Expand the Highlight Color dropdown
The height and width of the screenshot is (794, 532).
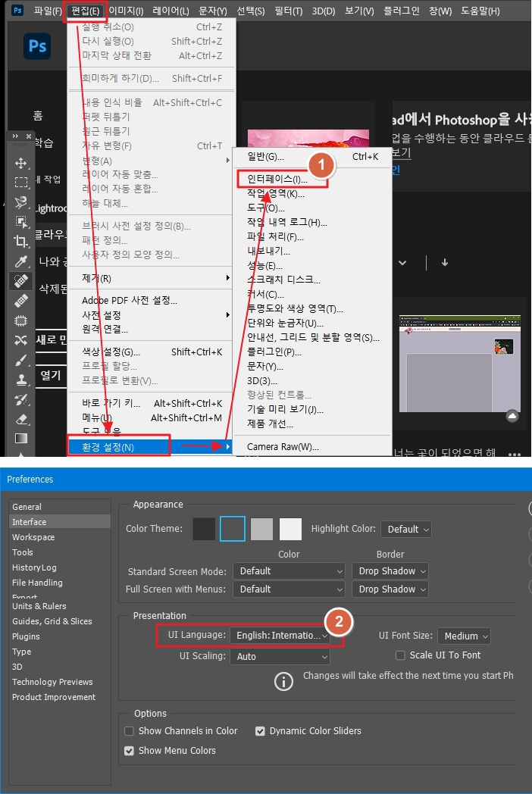click(406, 529)
